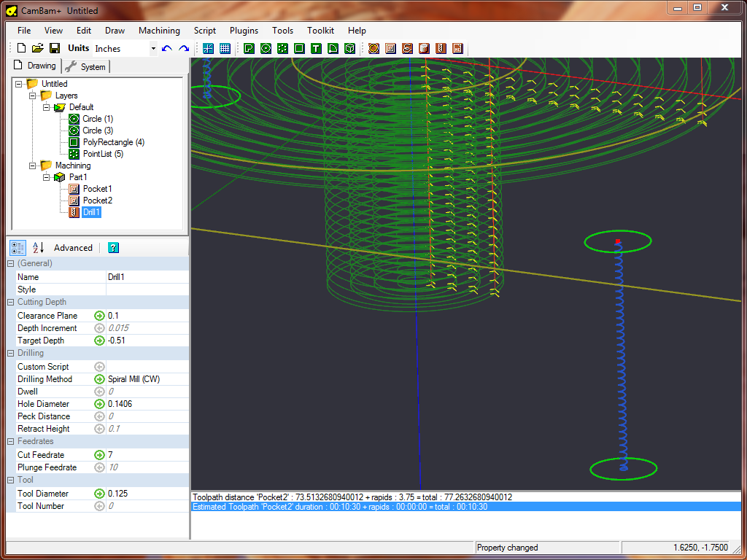This screenshot has height=560, width=747.
Task: Open the Units dropdown
Action: [153, 49]
